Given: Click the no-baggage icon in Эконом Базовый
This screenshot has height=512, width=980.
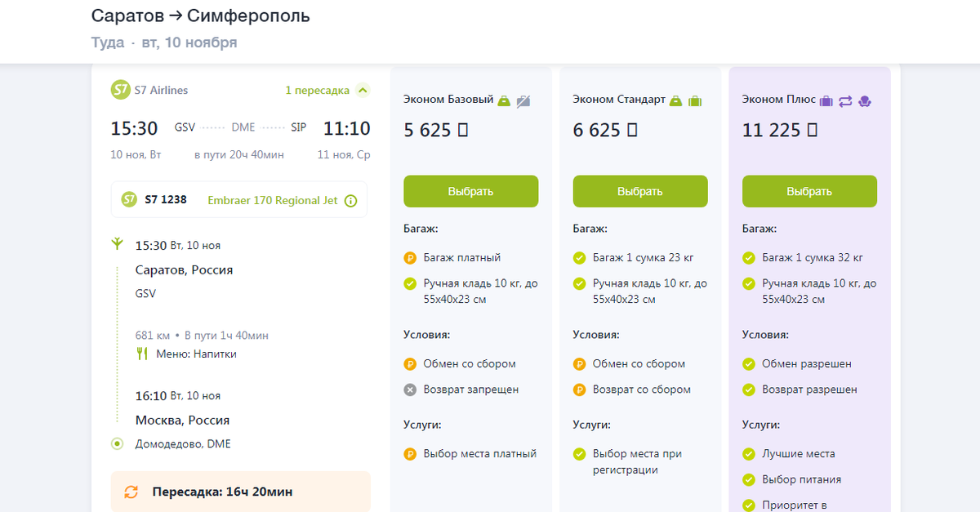Looking at the screenshot, I should (523, 100).
